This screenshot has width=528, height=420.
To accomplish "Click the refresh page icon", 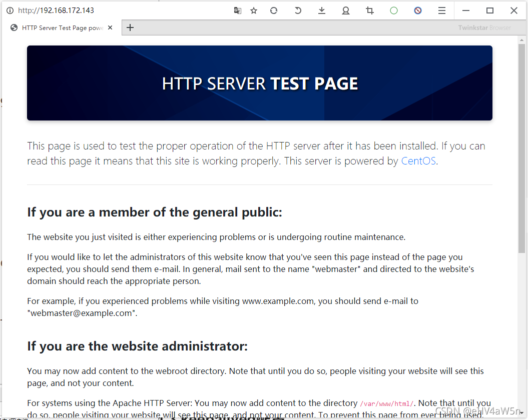I will tap(274, 11).
